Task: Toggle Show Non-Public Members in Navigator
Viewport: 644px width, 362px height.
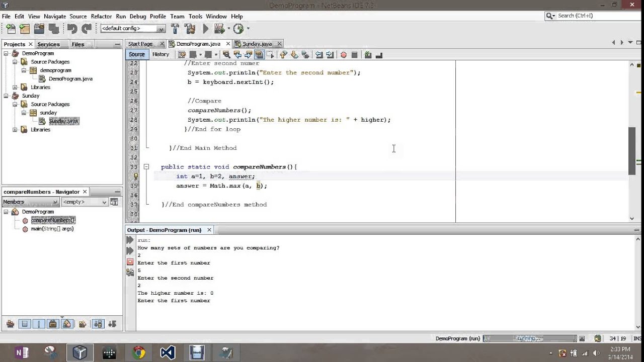Action: coord(53,324)
